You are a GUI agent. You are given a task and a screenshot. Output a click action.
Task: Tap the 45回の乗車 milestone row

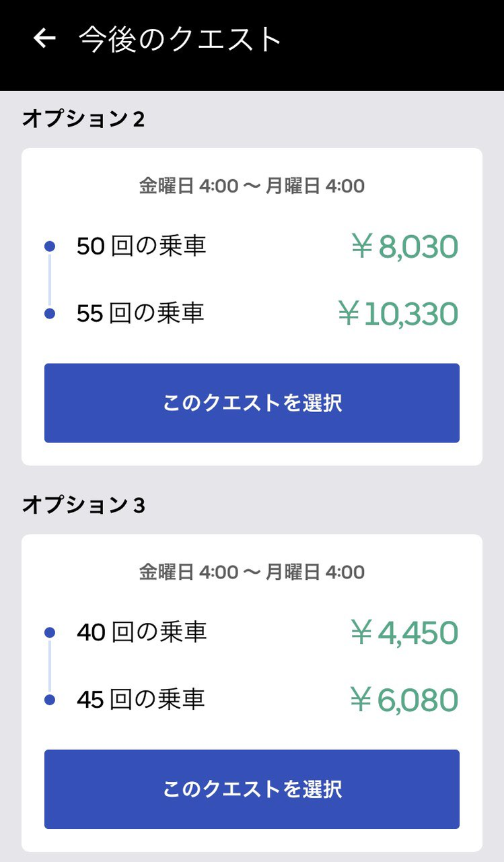pyautogui.click(x=140, y=700)
